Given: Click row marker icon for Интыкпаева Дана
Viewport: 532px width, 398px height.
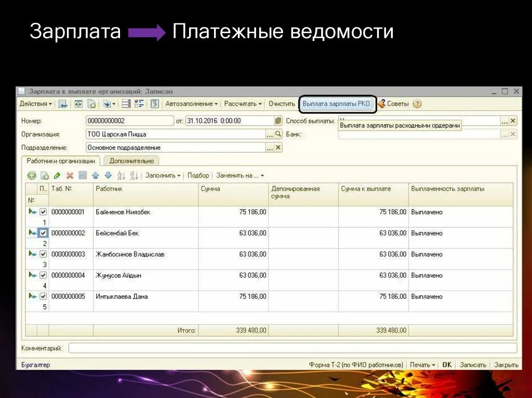Looking at the screenshot, I should 33,296.
